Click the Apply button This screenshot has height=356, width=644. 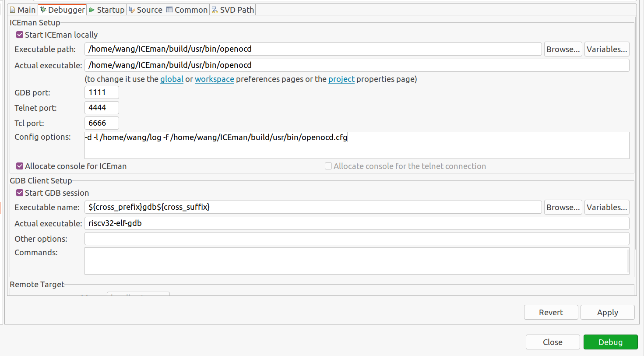point(608,312)
